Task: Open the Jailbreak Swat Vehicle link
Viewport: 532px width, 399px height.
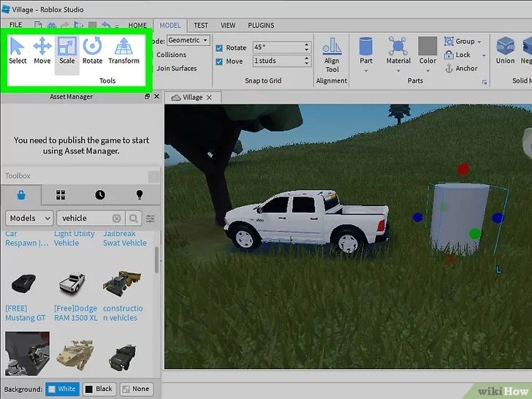Action: click(125, 238)
